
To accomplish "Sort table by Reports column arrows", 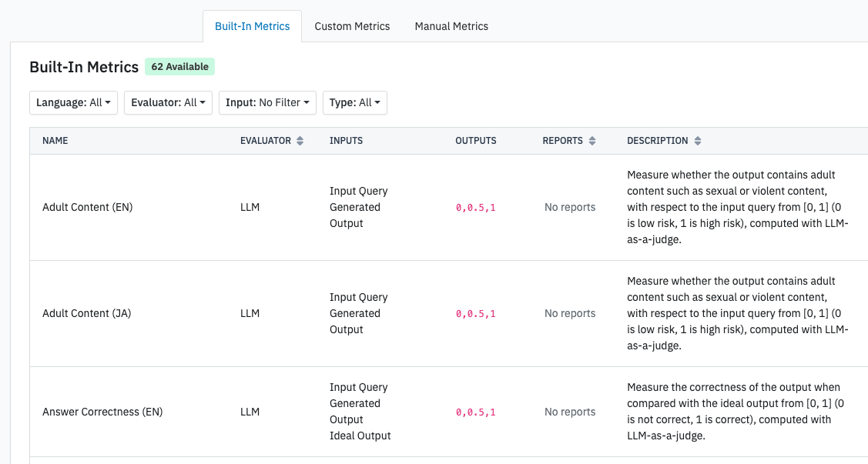I will (x=592, y=141).
